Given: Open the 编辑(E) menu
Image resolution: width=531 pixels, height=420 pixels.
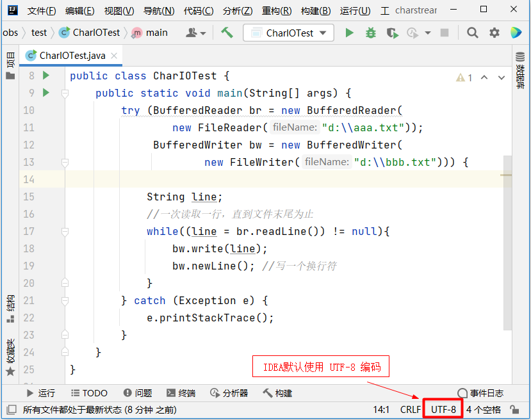Looking at the screenshot, I should pyautogui.click(x=80, y=11).
